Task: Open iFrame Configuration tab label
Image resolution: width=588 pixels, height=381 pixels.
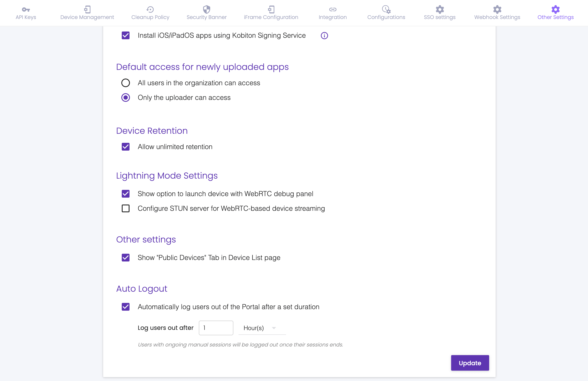Action: pyautogui.click(x=271, y=17)
